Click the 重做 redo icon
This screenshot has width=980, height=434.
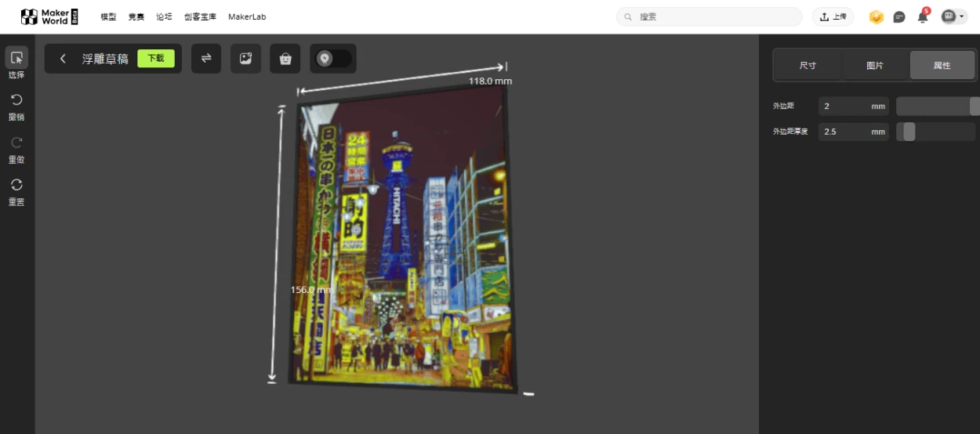pos(16,142)
